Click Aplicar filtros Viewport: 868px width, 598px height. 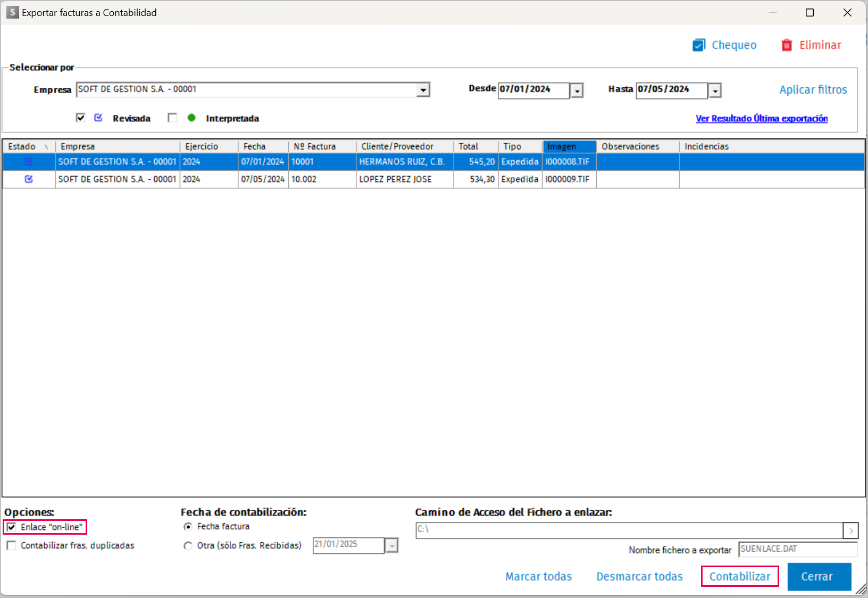click(x=813, y=90)
